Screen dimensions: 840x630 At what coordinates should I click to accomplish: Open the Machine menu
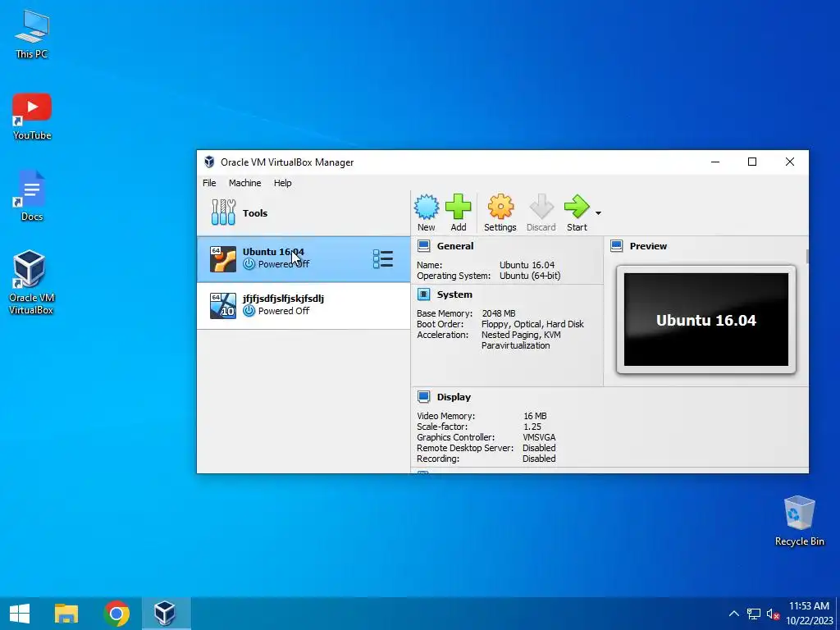(244, 183)
